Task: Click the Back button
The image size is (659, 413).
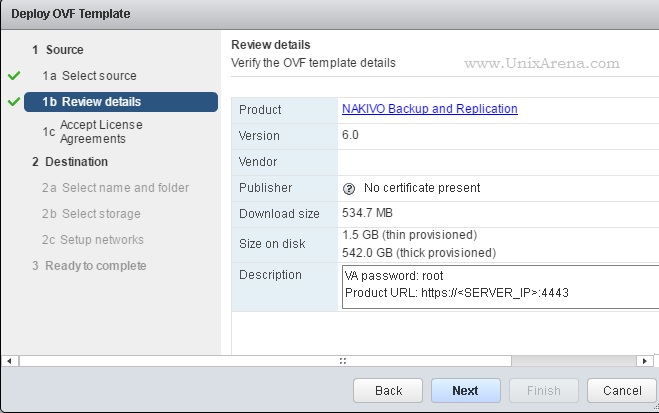Action: 388,391
